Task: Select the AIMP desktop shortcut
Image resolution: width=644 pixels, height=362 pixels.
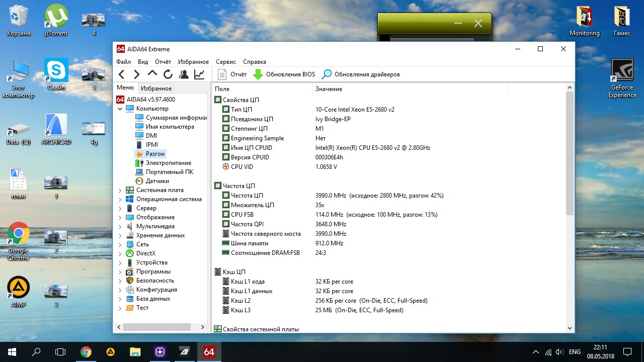Action: point(19,293)
